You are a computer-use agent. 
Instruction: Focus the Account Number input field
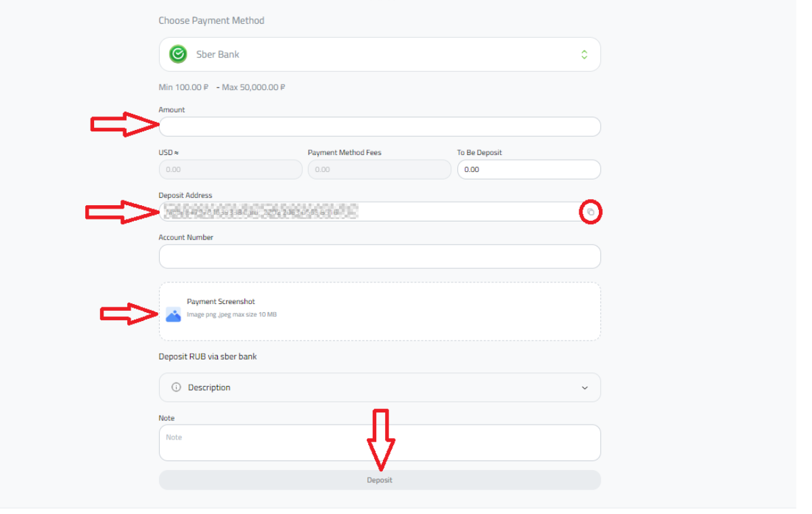(380, 257)
